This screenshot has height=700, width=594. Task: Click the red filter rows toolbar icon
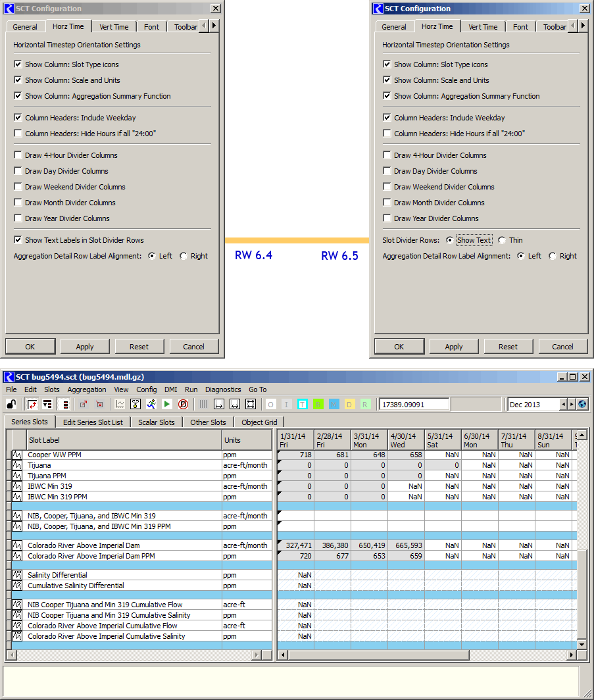point(47,405)
